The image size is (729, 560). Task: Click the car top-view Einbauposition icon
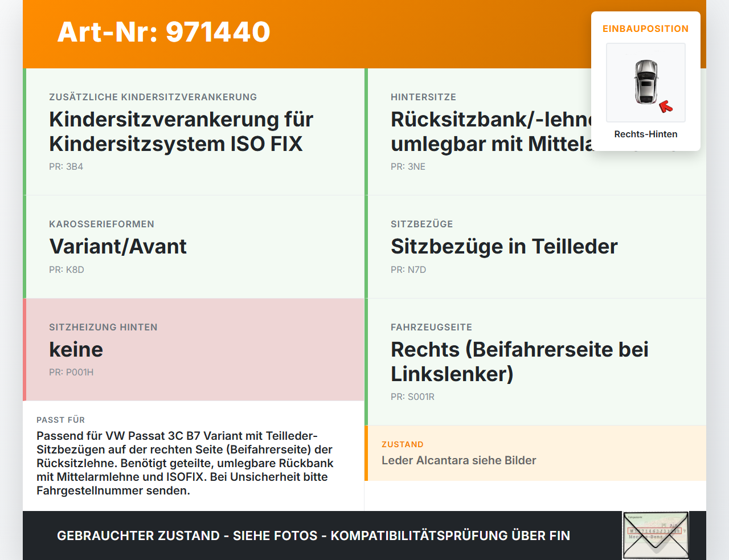(x=645, y=82)
